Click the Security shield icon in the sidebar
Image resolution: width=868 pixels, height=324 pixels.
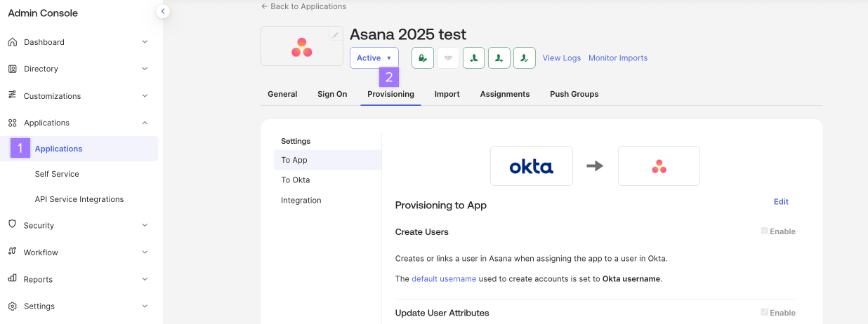pyautogui.click(x=12, y=225)
